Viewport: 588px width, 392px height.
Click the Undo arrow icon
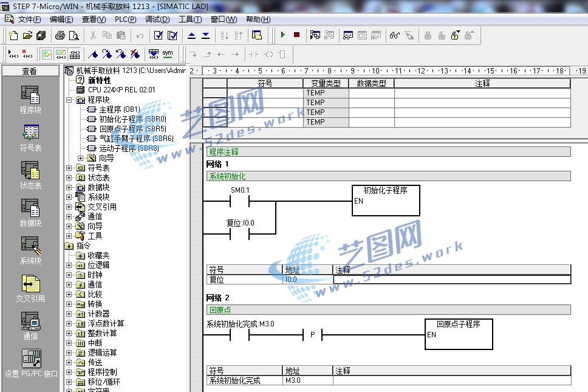(140, 36)
